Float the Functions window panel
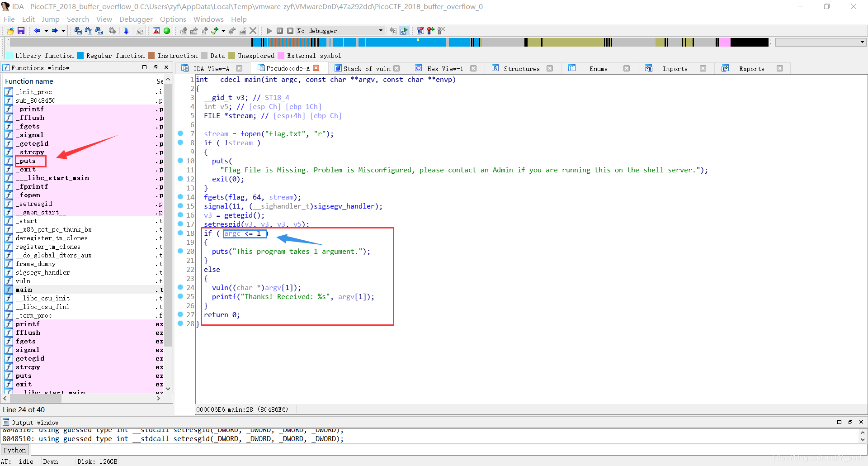This screenshot has height=466, width=868. [156, 67]
